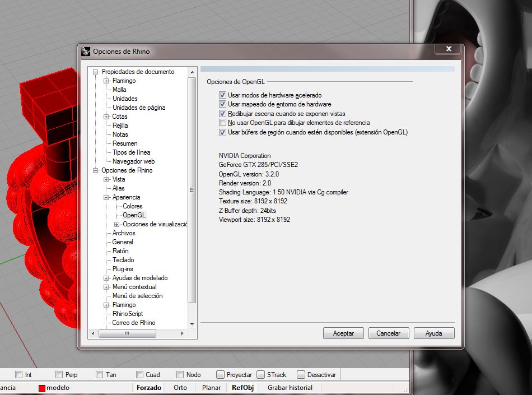Select OpenGL tree item

click(134, 215)
